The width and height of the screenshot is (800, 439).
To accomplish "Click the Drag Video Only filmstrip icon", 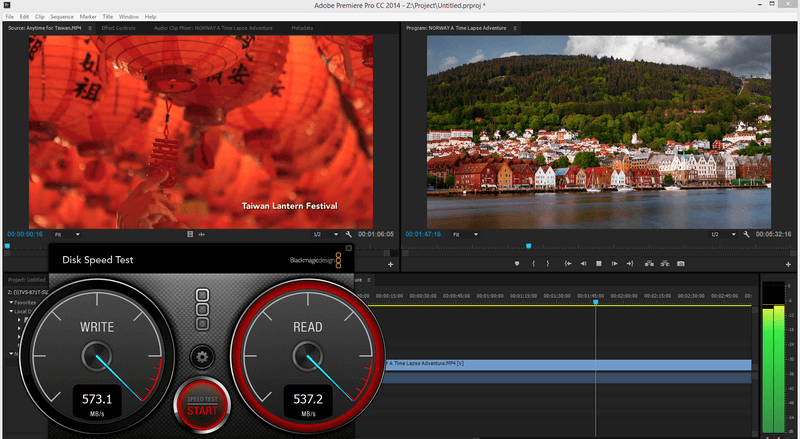I will click(190, 234).
